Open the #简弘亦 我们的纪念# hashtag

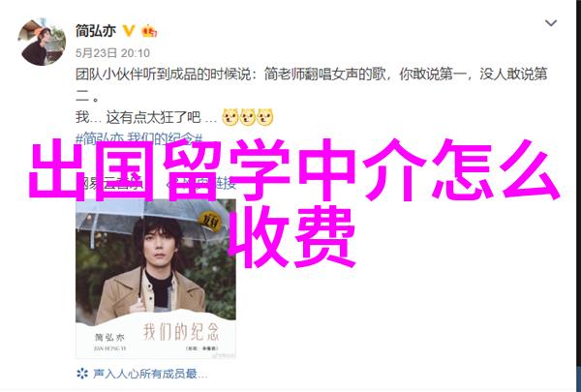139,139
